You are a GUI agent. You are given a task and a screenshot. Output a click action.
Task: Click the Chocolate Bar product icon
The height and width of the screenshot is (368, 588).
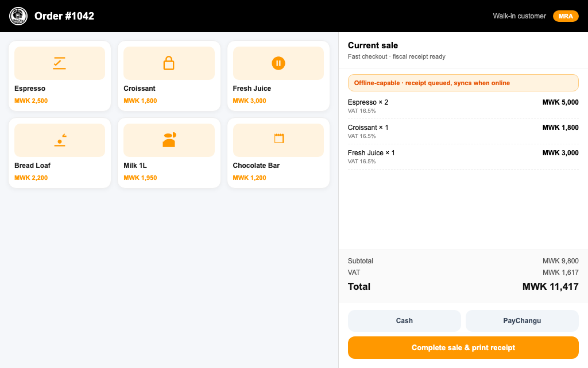tap(278, 139)
